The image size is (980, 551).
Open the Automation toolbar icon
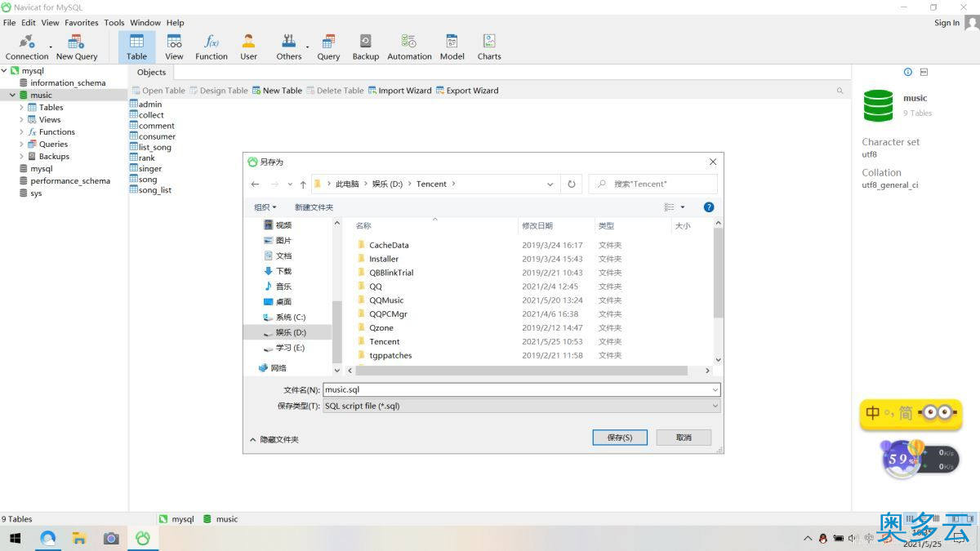point(409,47)
